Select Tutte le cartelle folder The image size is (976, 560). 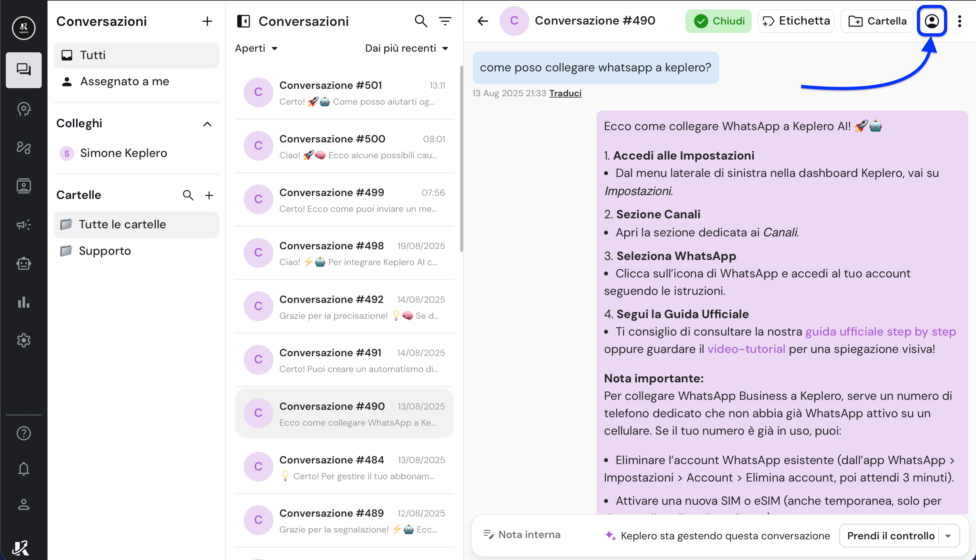136,225
